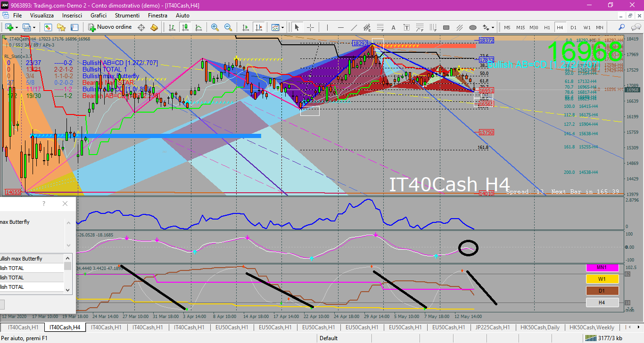Open the Inserisci menu
Screen dimensions: 644x343
click(x=72, y=16)
